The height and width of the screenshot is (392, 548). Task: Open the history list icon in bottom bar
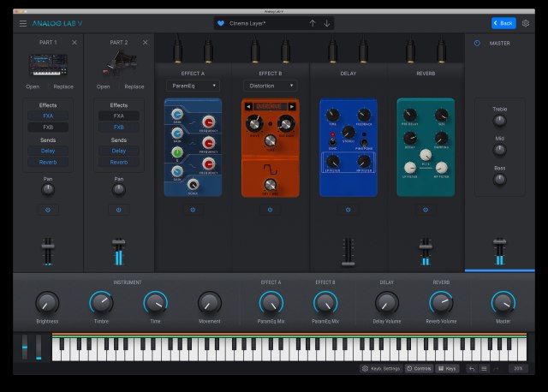(x=484, y=369)
